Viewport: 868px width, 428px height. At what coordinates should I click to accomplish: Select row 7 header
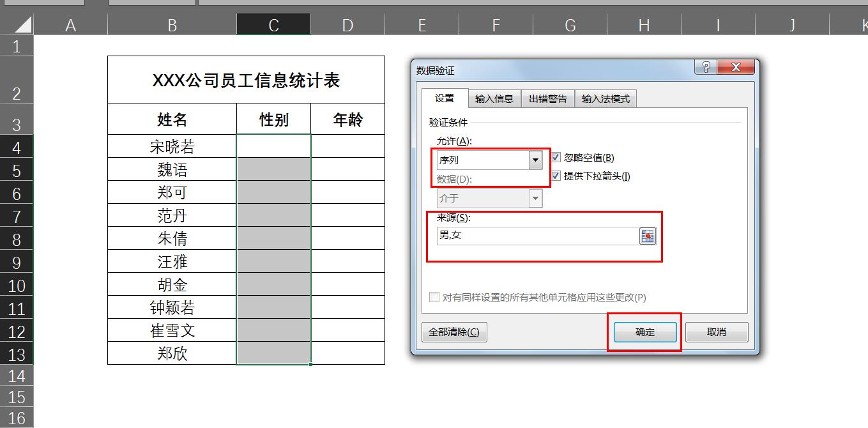click(17, 215)
